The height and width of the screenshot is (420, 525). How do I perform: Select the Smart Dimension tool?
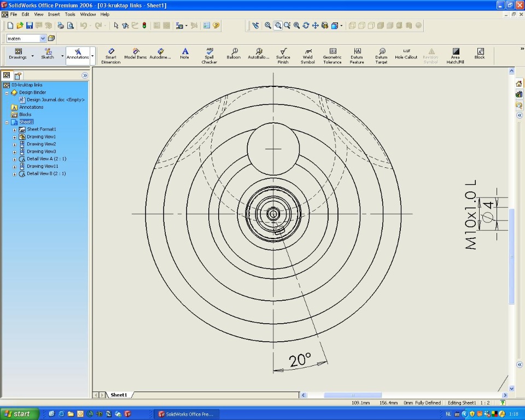click(111, 55)
